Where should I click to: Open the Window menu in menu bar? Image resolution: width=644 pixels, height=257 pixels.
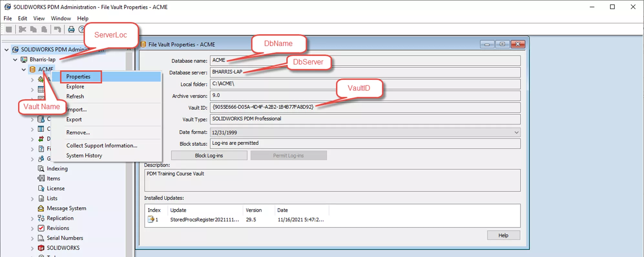[x=61, y=18]
